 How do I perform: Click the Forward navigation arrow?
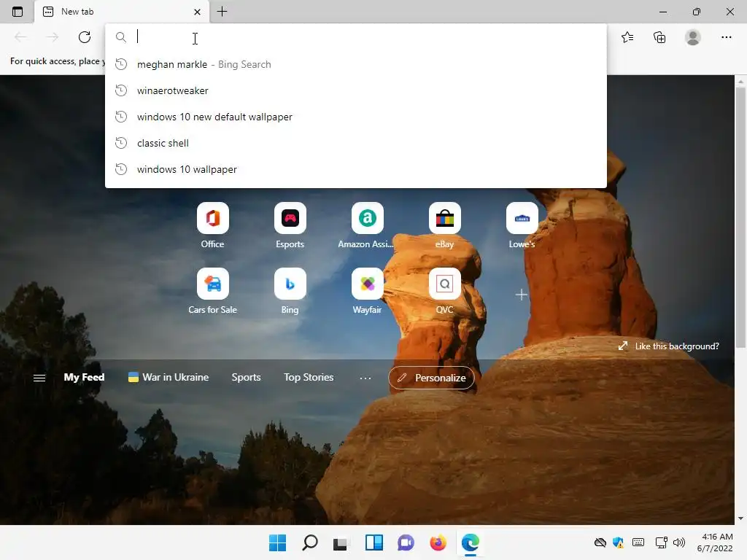click(52, 37)
